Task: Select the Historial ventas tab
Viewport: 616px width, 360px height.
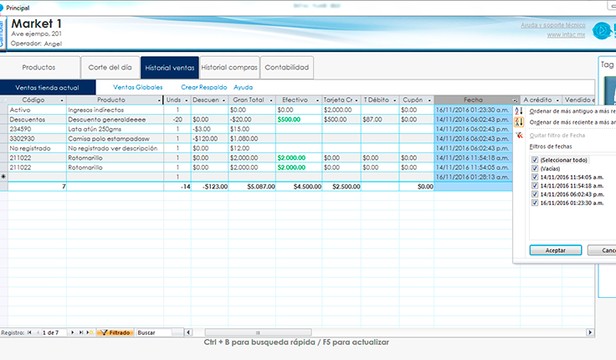Action: (170, 68)
